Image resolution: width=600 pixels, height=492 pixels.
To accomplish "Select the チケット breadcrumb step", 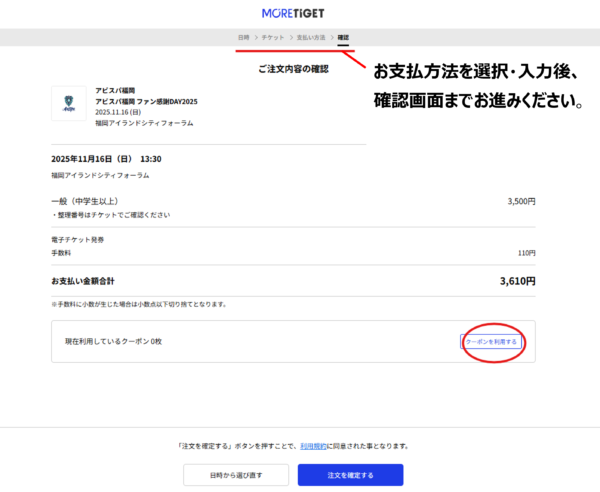I will pos(271,37).
